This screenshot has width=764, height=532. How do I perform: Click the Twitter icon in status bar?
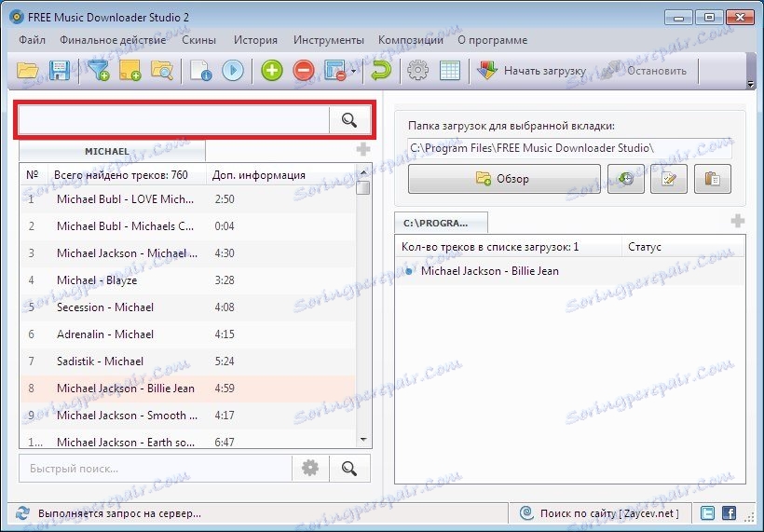click(707, 513)
